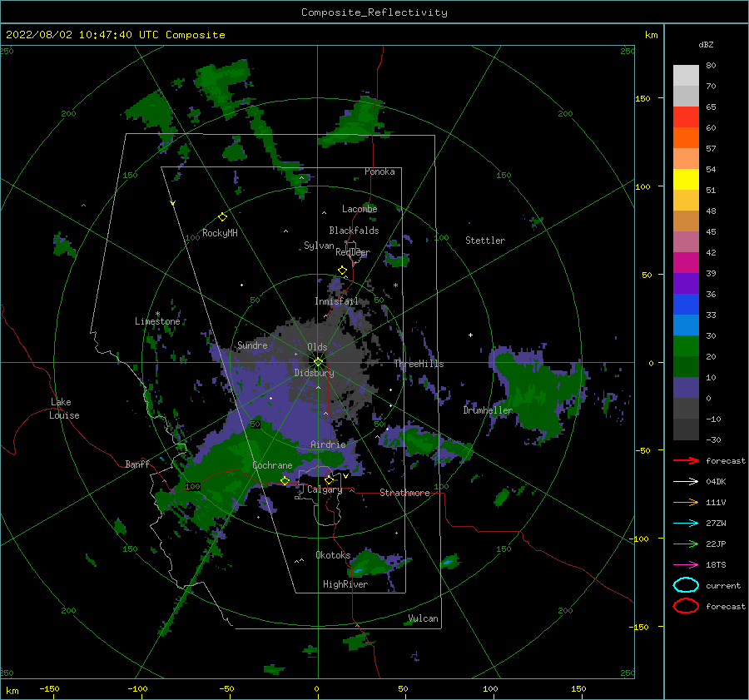Screen dimensions: 749x700
Task: Pick the red 60-65 dBZ color swatch
Action: [686, 117]
